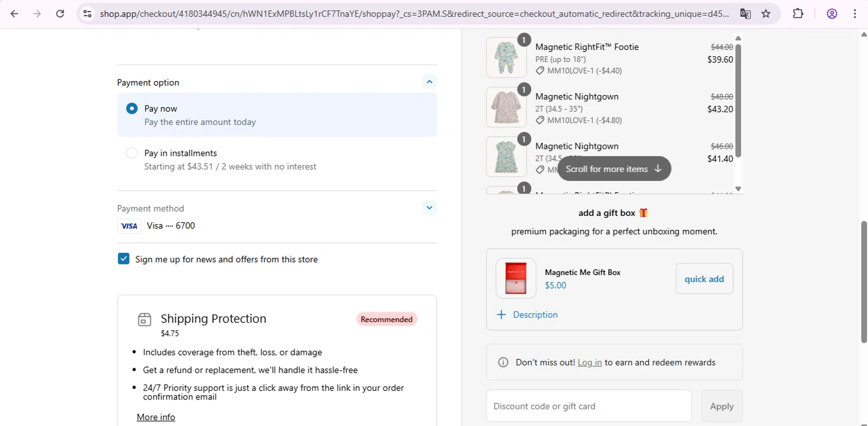Click the Magnetic RightFit™ Footie title
The image size is (868, 426).
tap(587, 47)
